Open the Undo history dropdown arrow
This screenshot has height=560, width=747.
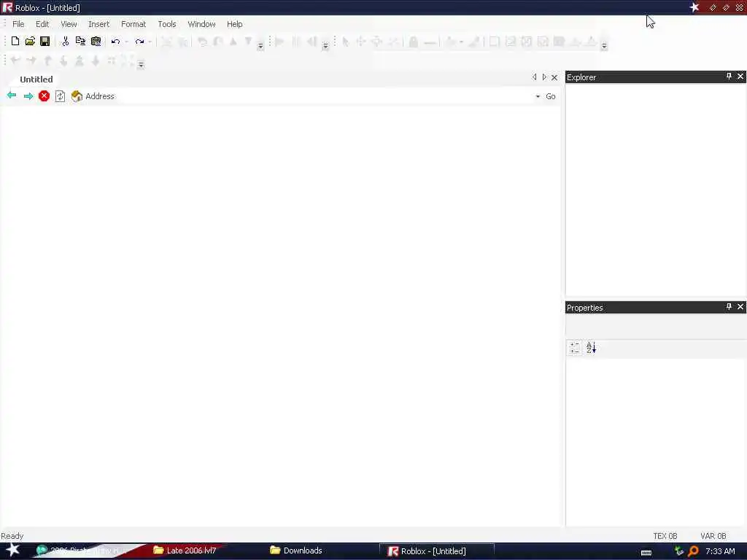tap(126, 42)
